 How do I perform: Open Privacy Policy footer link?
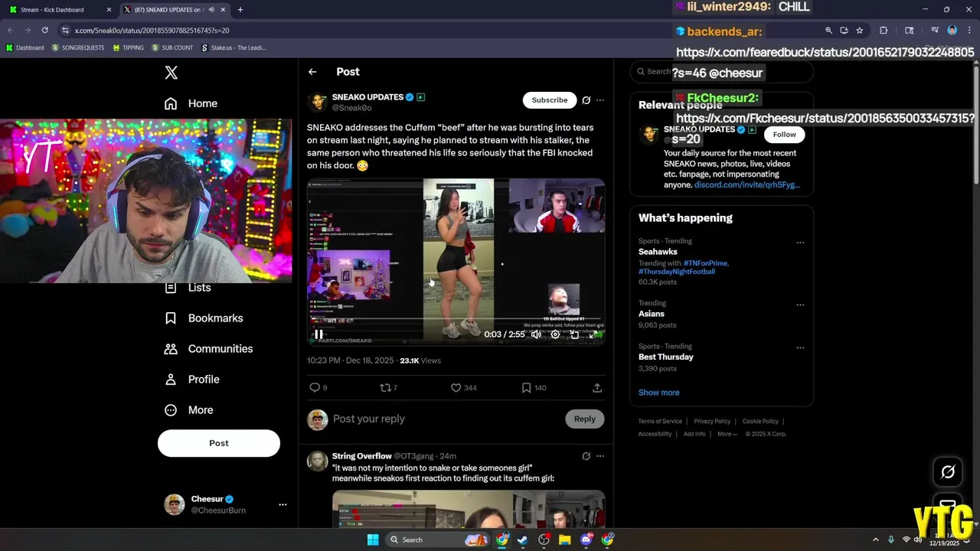pos(712,422)
